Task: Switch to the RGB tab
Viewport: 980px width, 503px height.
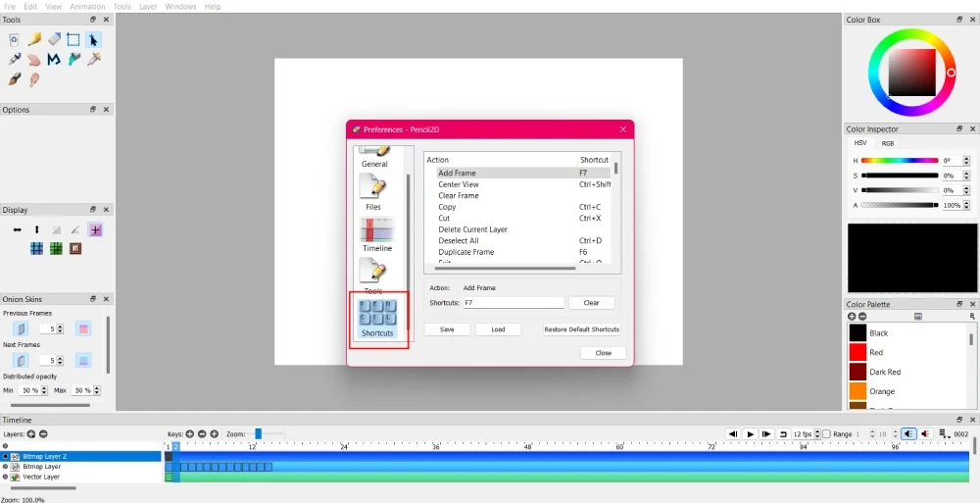Action: (x=888, y=143)
